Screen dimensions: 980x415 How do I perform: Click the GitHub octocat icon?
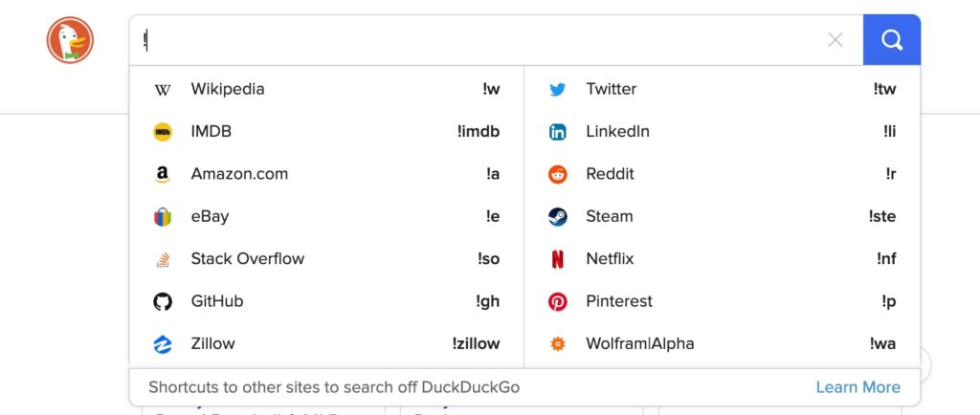coord(163,301)
